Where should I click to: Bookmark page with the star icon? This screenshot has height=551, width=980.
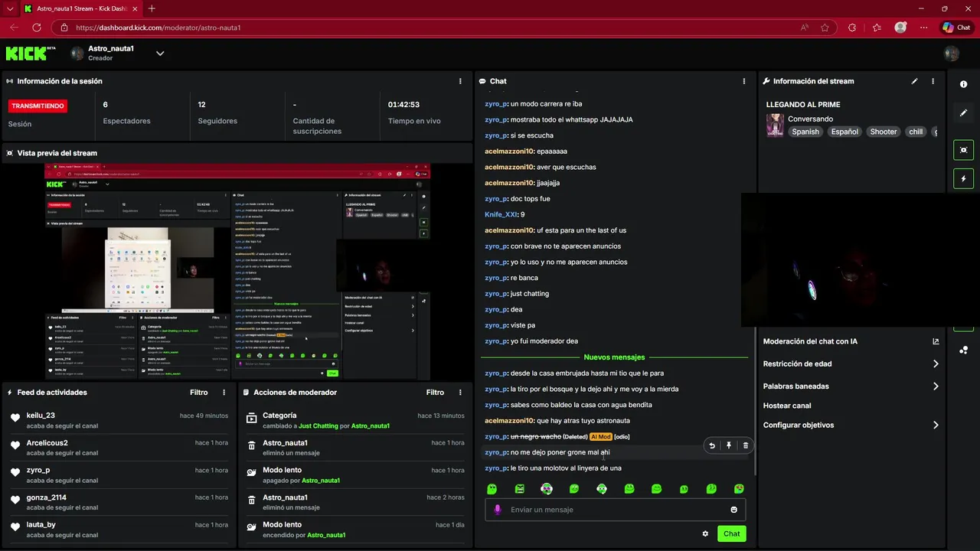pyautogui.click(x=825, y=28)
